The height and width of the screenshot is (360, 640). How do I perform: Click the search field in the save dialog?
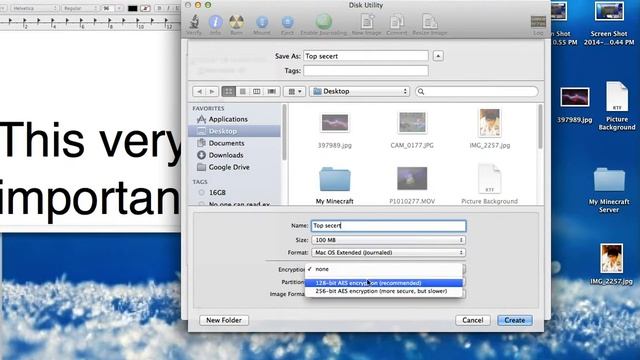pyautogui.click(x=476, y=91)
